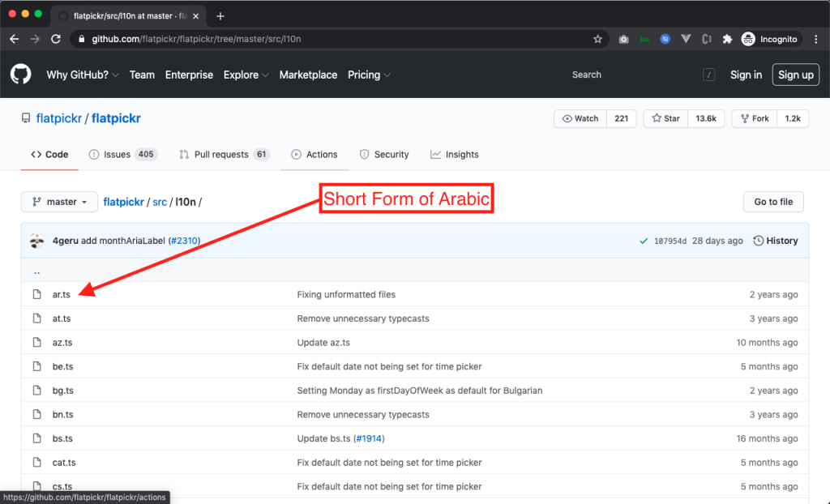Click the lock icon in address bar
This screenshot has width=830, height=504.
[81, 39]
